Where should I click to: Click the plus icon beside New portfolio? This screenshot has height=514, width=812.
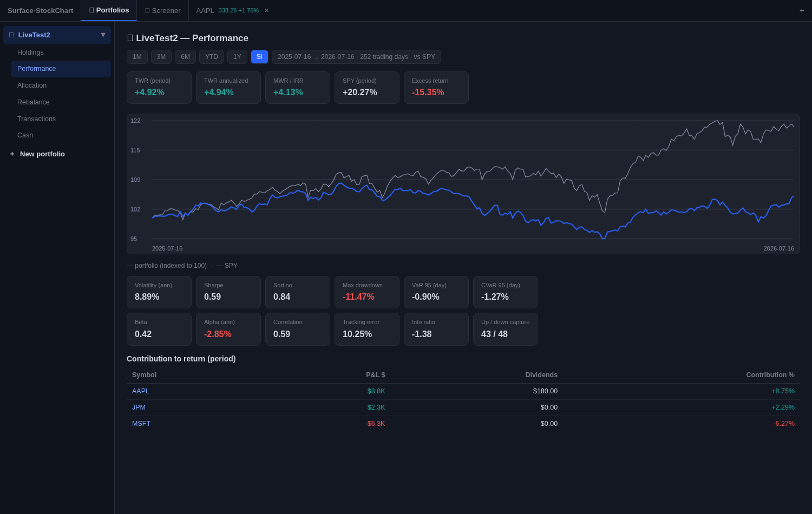12,154
